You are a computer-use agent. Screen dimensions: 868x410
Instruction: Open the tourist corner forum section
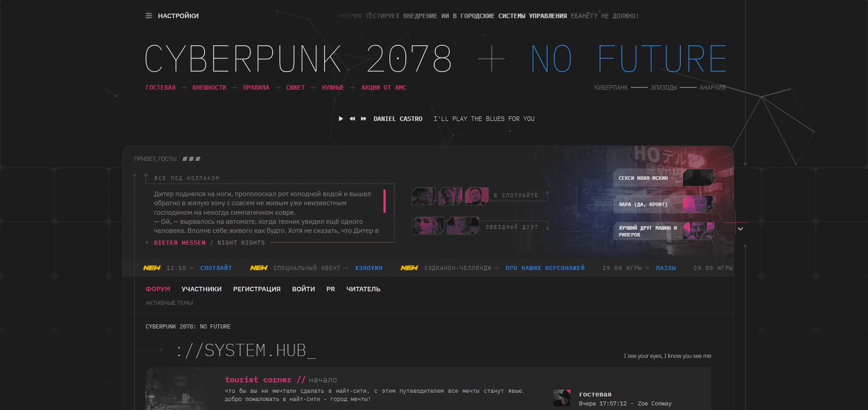258,380
